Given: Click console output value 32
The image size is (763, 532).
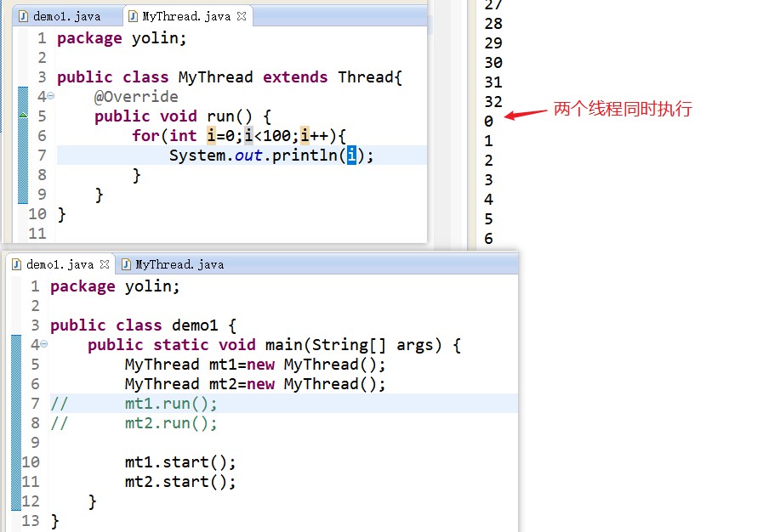Looking at the screenshot, I should pyautogui.click(x=493, y=101).
